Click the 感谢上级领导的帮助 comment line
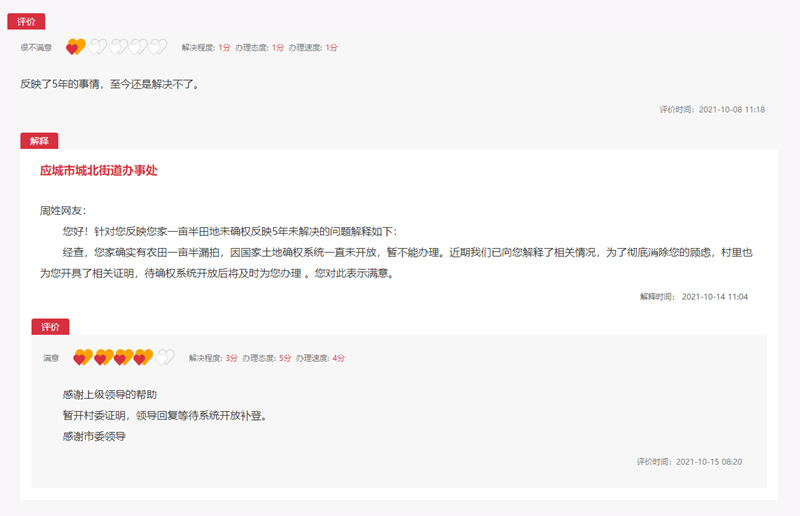Viewport: 800px width, 516px height. click(x=109, y=395)
